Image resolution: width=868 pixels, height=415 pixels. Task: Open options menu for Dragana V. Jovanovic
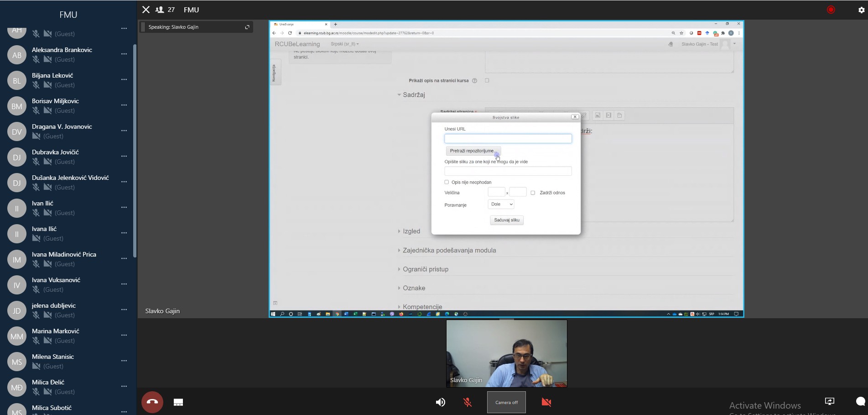point(124,131)
